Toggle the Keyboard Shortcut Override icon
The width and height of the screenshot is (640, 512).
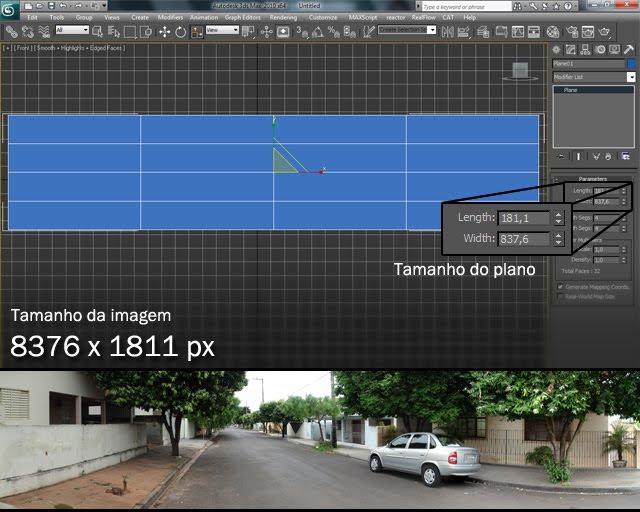283,31
